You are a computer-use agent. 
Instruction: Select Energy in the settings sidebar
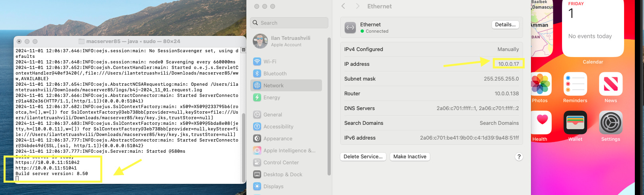(x=286, y=97)
